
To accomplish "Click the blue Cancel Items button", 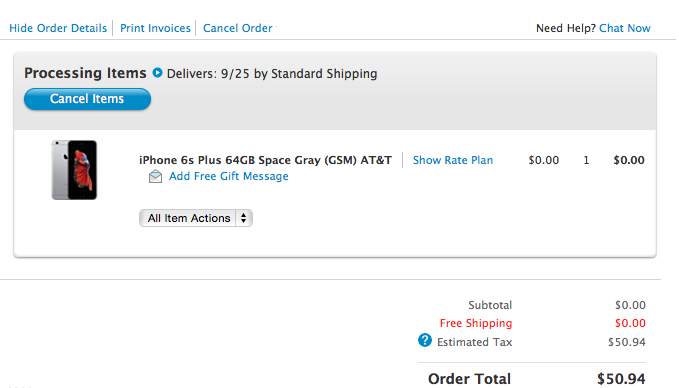I will (87, 99).
